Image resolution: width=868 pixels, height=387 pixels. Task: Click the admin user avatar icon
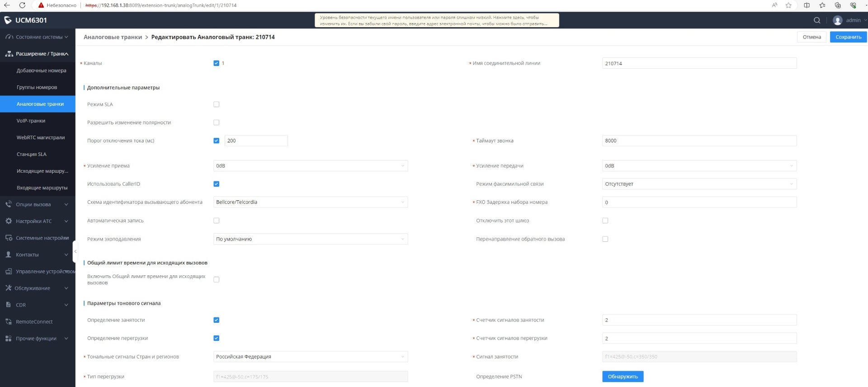tap(838, 20)
